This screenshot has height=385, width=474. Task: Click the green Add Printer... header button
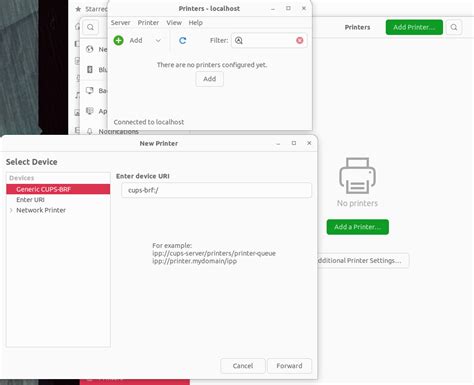pos(414,27)
